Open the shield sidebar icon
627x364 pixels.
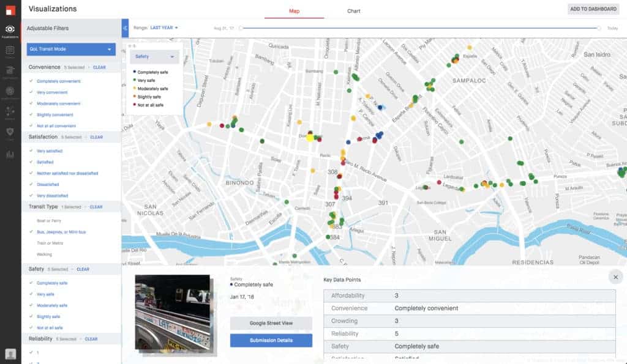pos(10,132)
